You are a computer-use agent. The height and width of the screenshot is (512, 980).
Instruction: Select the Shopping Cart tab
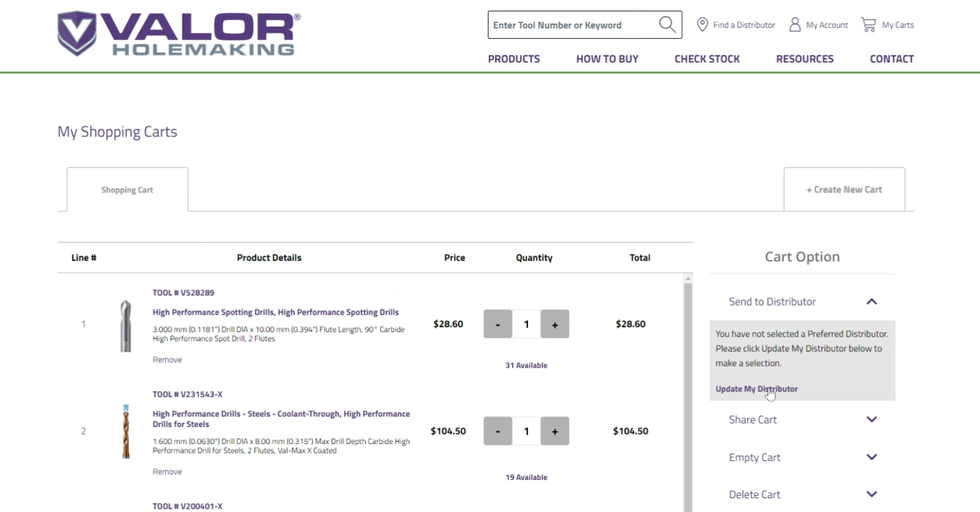click(127, 190)
